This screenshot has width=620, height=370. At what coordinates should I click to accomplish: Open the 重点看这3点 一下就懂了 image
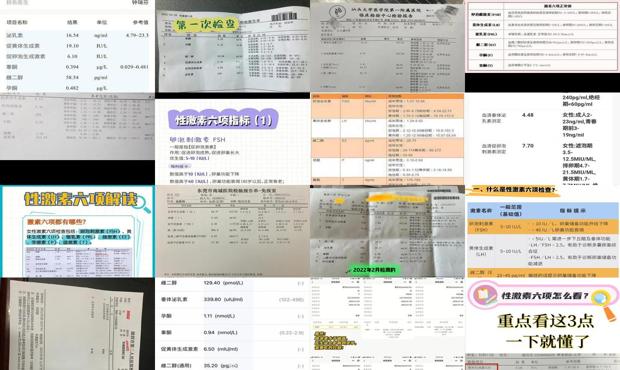(542, 324)
